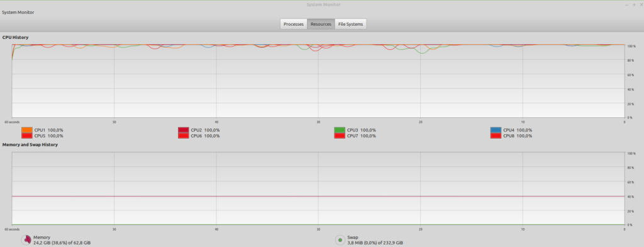Minimize the System Monitor window
Image resolution: width=644 pixels, height=247 pixels.
point(627,4)
